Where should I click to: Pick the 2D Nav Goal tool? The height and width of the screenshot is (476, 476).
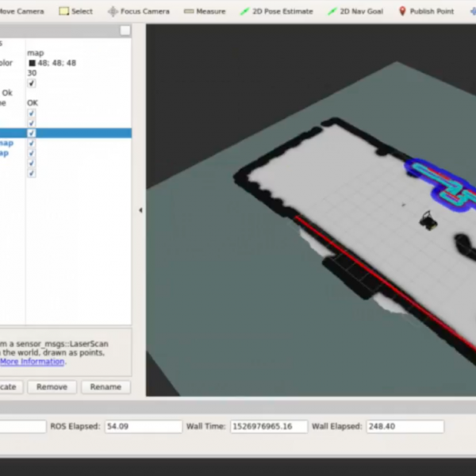pyautogui.click(x=355, y=11)
